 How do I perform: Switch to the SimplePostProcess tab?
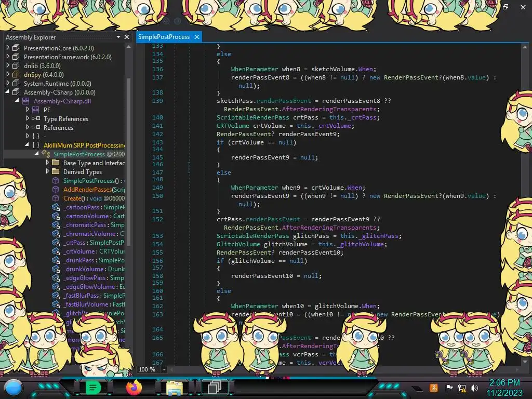tap(164, 37)
